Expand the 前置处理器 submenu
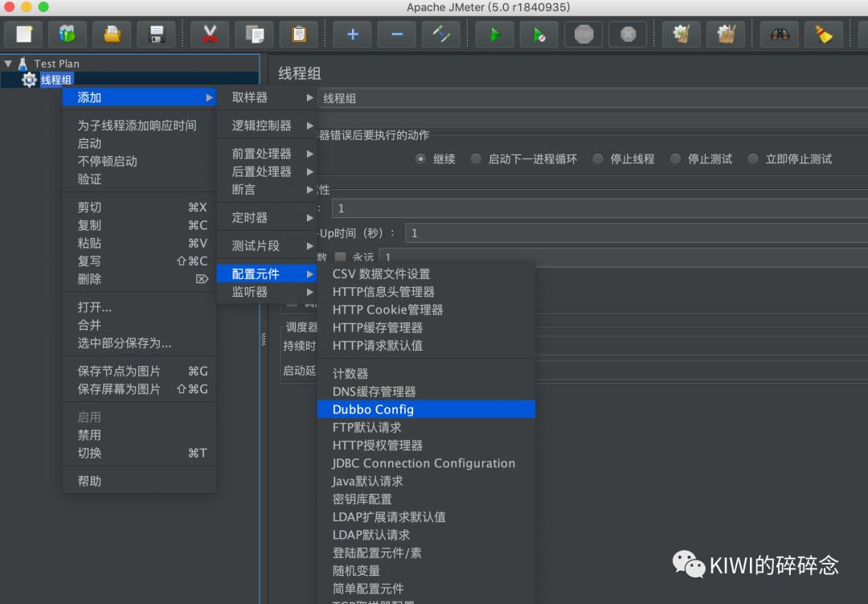868x604 pixels. 266,154
